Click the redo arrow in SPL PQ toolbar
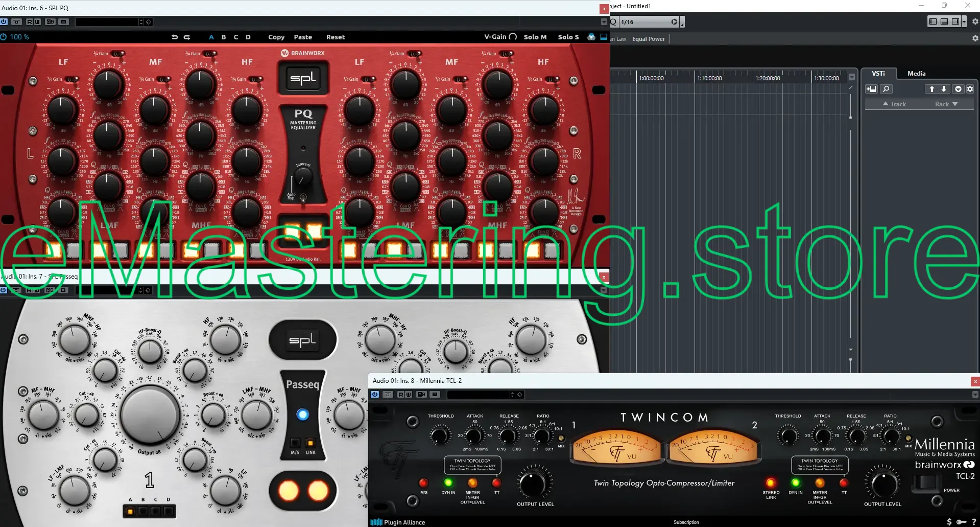980x527 pixels. pyautogui.click(x=187, y=37)
